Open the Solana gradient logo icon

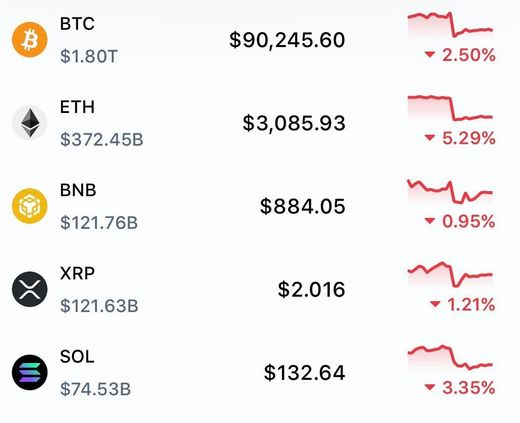point(30,372)
